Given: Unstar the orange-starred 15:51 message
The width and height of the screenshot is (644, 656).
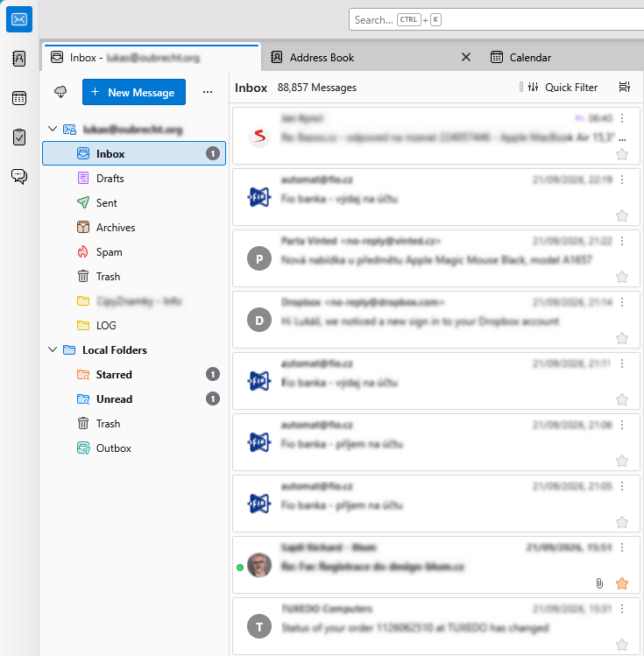Looking at the screenshot, I should (x=622, y=583).
